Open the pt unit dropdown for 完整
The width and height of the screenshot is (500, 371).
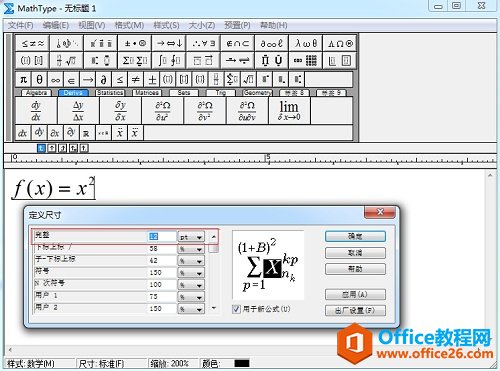pos(191,237)
